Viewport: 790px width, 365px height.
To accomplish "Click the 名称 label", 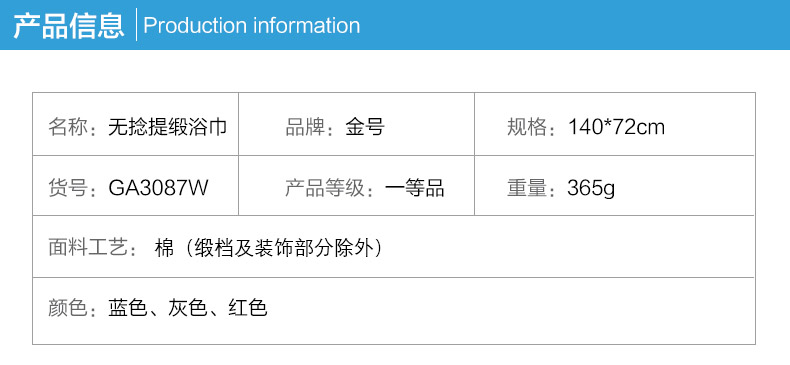I will pyautogui.click(x=68, y=127).
